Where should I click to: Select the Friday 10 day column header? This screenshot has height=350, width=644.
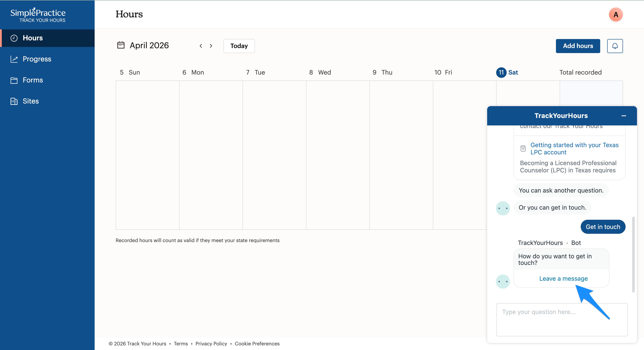coord(443,72)
